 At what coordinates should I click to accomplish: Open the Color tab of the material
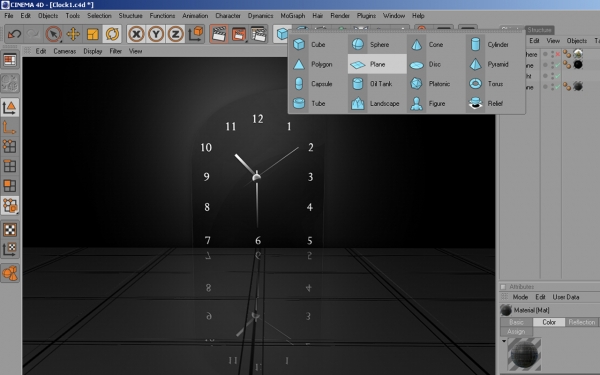click(x=549, y=322)
